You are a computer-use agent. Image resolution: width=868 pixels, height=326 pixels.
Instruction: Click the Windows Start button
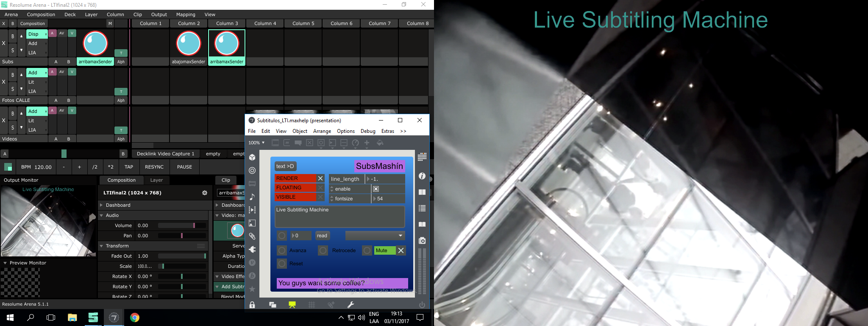pos(10,318)
